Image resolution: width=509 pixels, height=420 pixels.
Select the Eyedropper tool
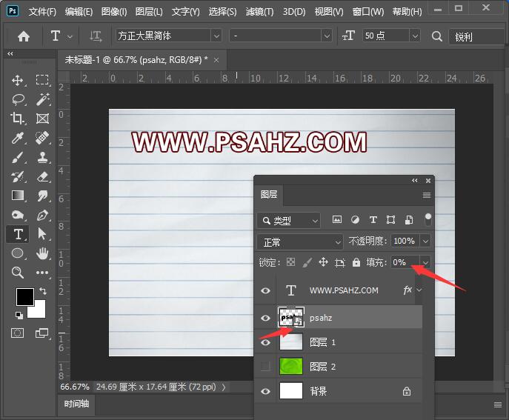point(18,138)
